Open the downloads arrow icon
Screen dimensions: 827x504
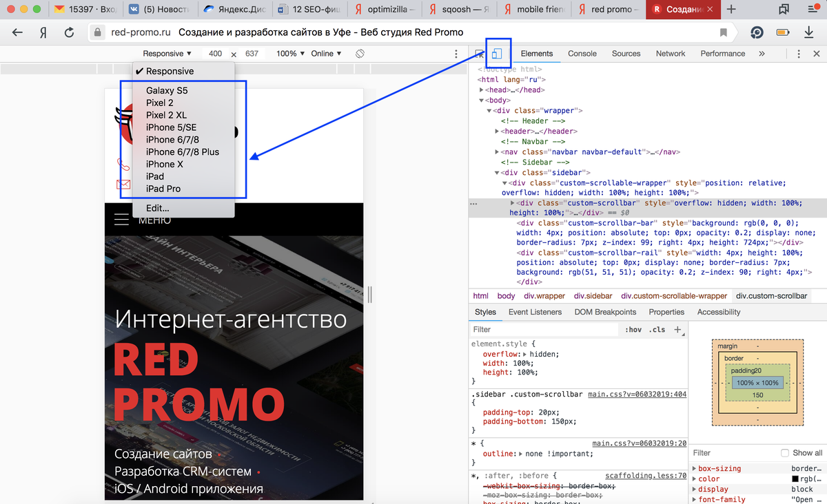tap(809, 32)
